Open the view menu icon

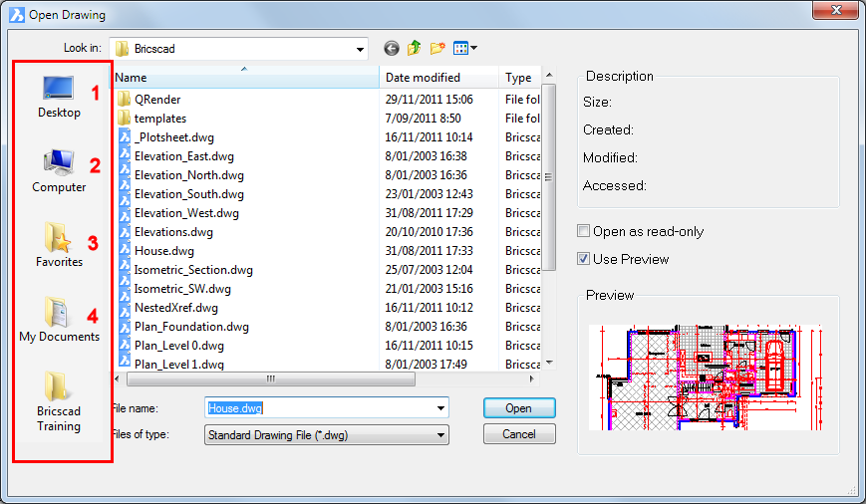click(464, 49)
